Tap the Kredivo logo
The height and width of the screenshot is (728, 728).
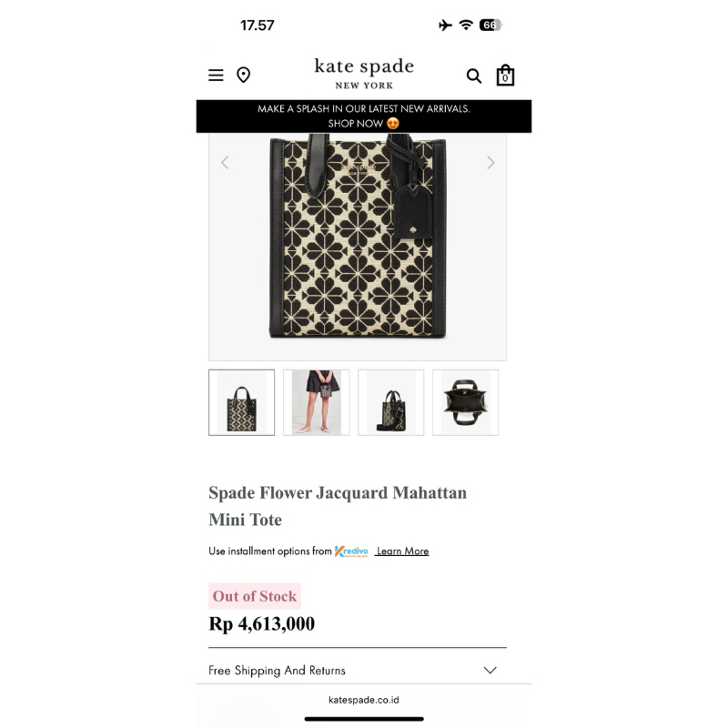click(351, 551)
